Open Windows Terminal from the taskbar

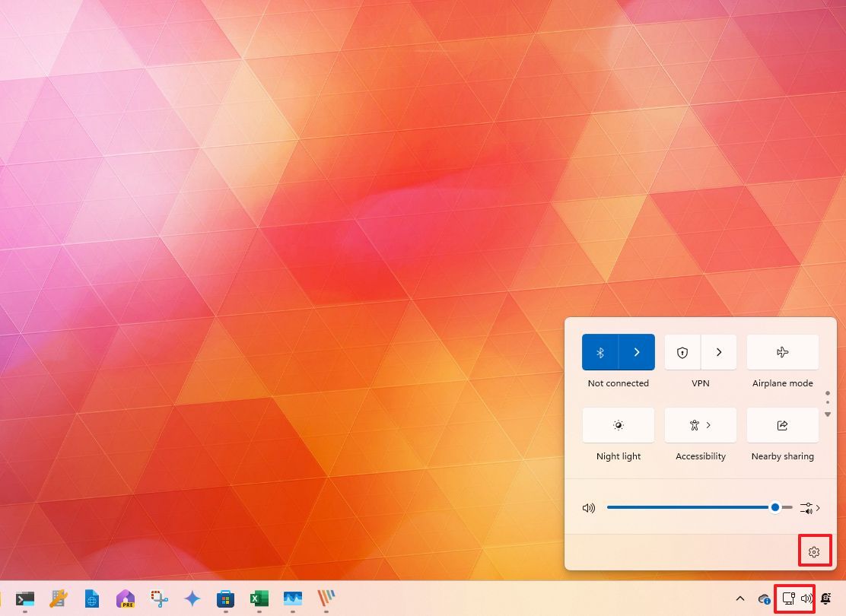coord(25,599)
